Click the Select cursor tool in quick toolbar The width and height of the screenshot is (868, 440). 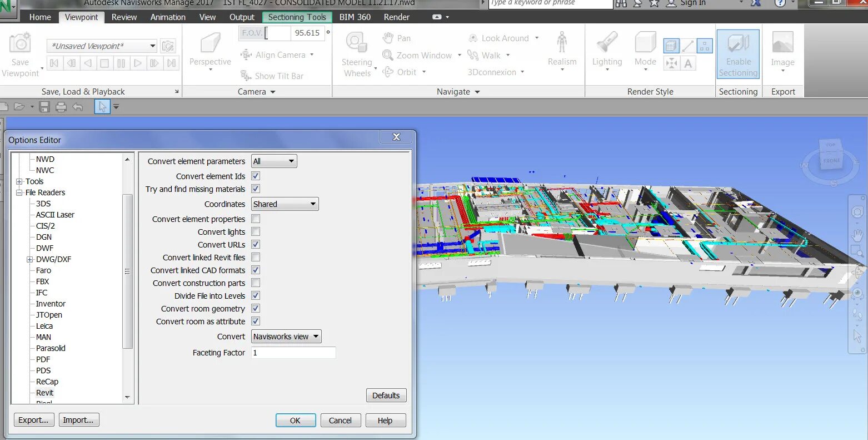(x=102, y=106)
